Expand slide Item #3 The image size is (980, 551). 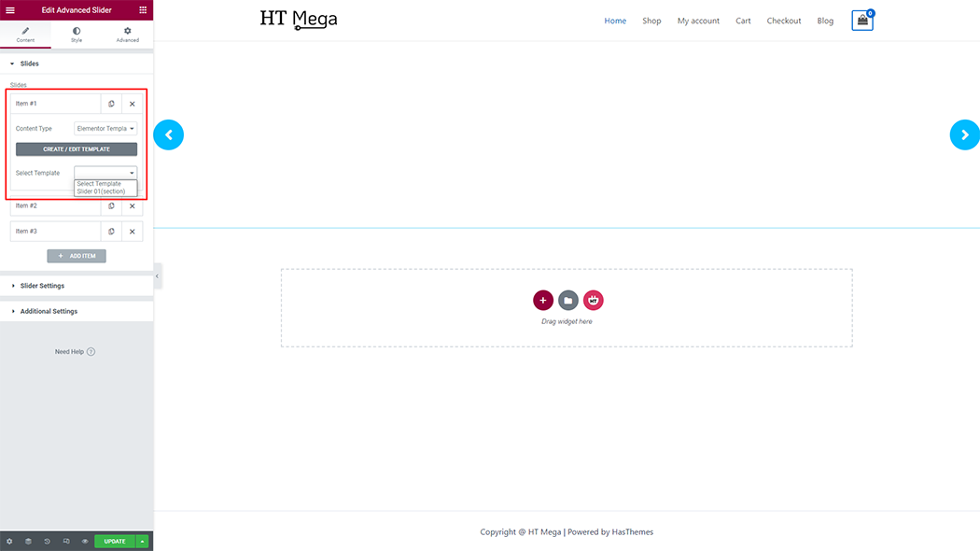click(x=55, y=232)
